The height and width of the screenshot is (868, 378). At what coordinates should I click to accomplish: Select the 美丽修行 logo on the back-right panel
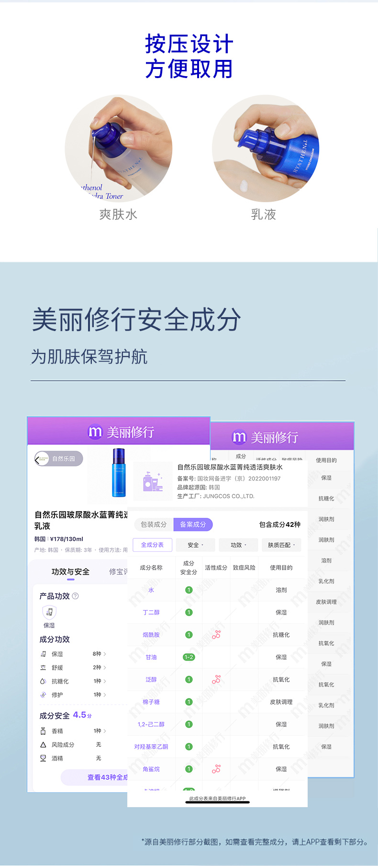coord(265,437)
